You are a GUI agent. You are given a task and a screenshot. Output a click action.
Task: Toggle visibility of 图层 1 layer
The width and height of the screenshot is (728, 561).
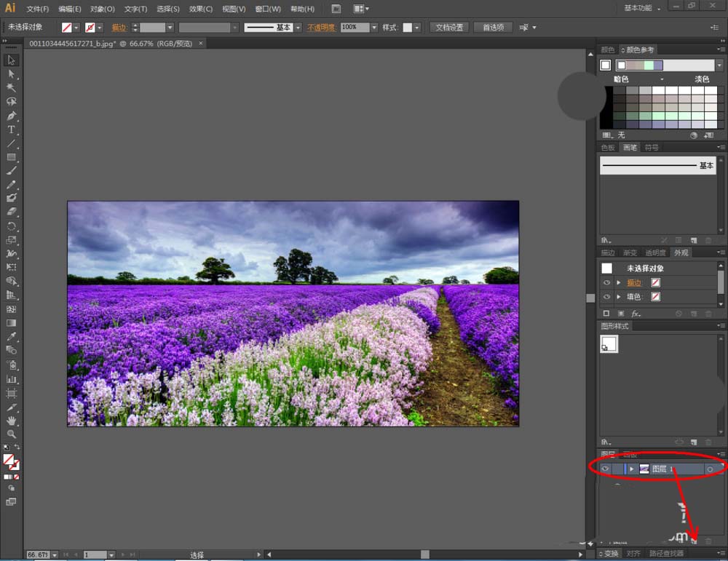coord(605,469)
